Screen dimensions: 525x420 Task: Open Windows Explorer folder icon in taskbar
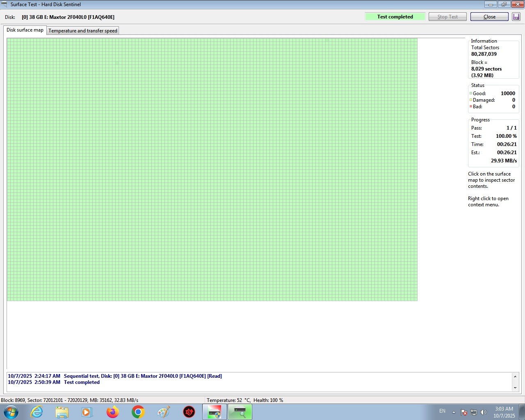point(62,412)
